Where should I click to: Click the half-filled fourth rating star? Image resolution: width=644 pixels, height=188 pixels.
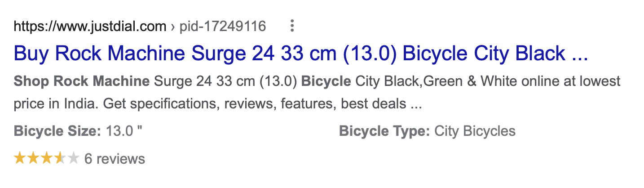point(60,158)
